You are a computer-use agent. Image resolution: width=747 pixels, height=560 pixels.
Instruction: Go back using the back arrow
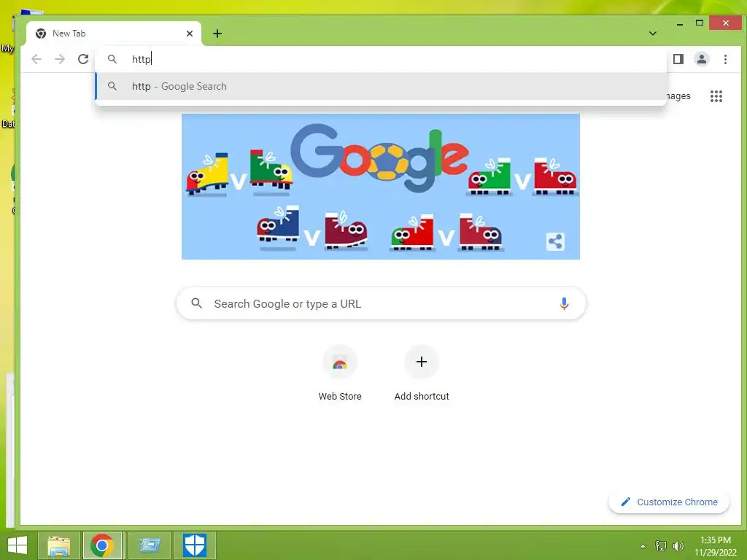pyautogui.click(x=36, y=59)
